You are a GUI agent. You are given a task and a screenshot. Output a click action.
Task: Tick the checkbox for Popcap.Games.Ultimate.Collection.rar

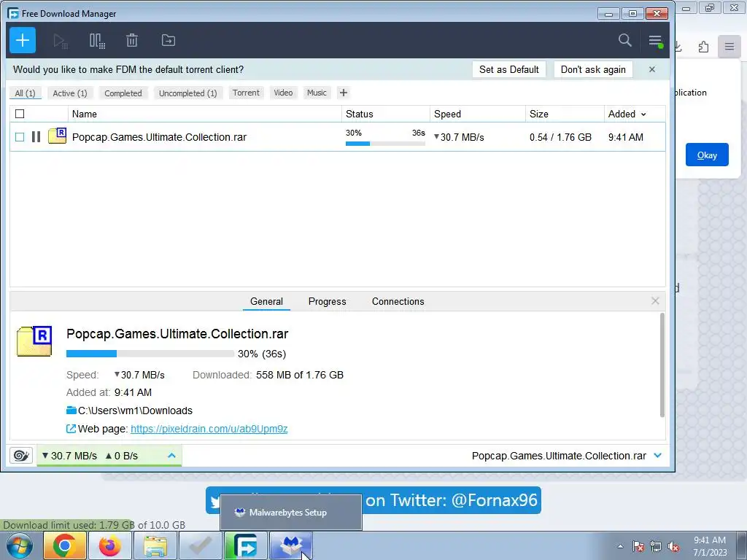point(20,137)
